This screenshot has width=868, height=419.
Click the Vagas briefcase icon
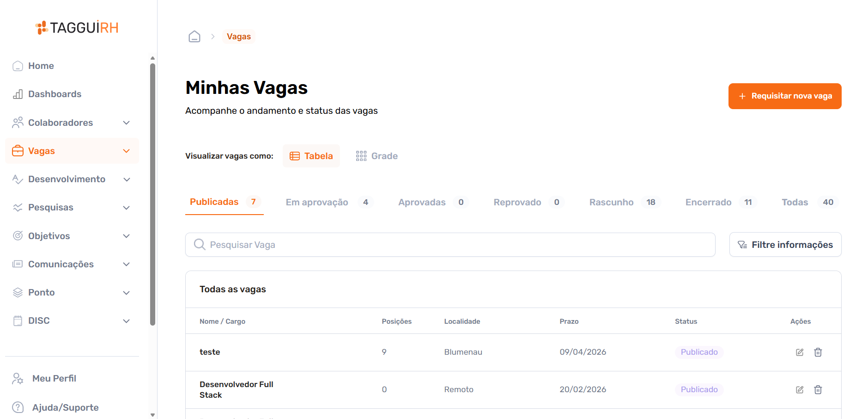coord(18,151)
